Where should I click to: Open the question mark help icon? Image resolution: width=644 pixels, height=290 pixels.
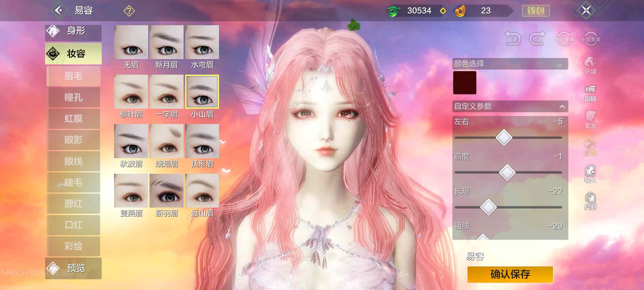[x=129, y=11]
